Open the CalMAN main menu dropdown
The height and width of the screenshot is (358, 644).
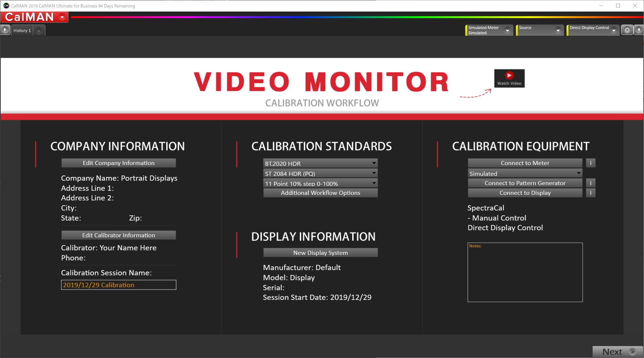click(62, 17)
